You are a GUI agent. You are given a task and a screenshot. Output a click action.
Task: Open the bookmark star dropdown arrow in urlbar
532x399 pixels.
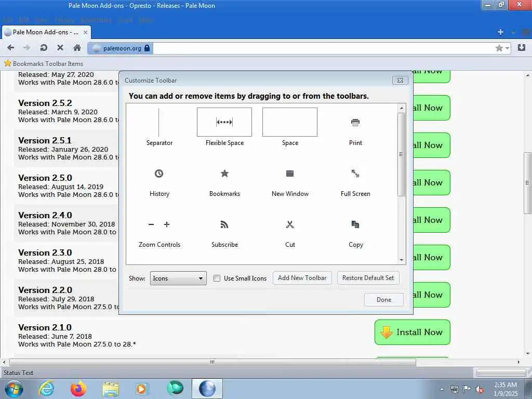coord(507,48)
